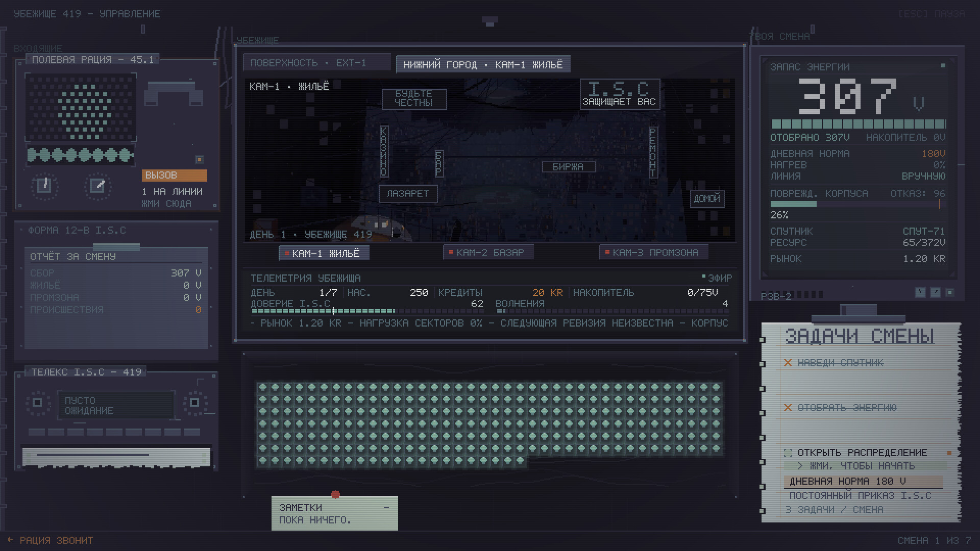980x551 pixels.
Task: Click the first small icon beside РЗВ-2
Action: 920,292
